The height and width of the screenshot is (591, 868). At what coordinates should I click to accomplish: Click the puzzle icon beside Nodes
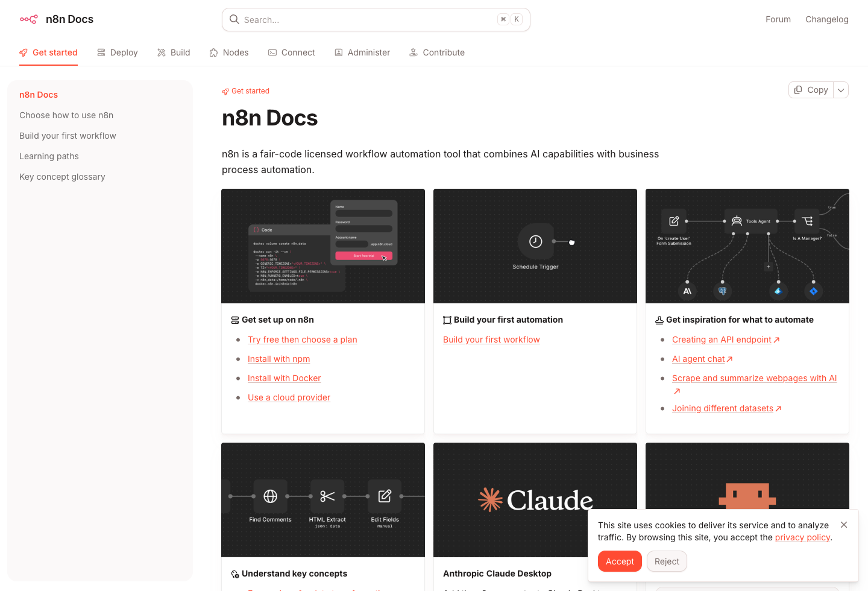[214, 52]
